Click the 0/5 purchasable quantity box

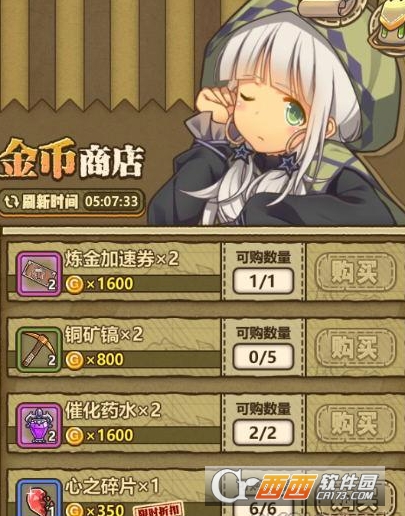click(263, 357)
